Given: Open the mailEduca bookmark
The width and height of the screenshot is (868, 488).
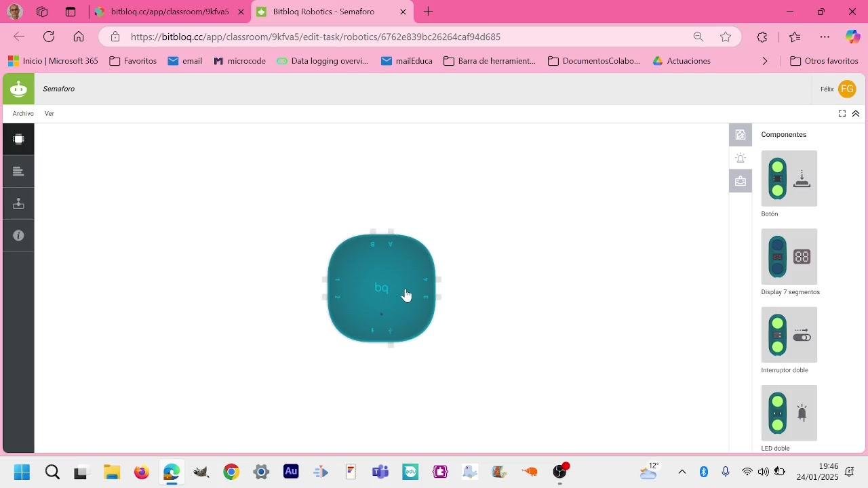Looking at the screenshot, I should pyautogui.click(x=407, y=61).
